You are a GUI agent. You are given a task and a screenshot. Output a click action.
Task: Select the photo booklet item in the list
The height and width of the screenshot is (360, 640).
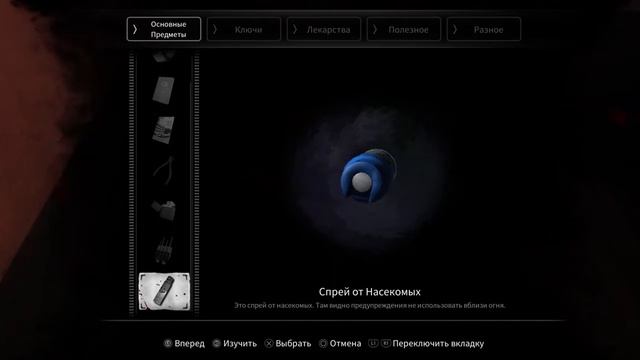[164, 130]
